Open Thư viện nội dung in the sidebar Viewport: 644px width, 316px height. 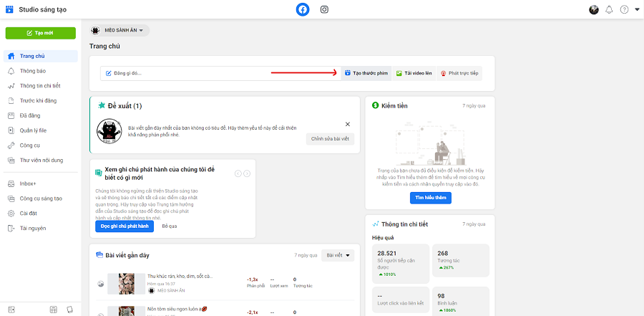(x=40, y=161)
